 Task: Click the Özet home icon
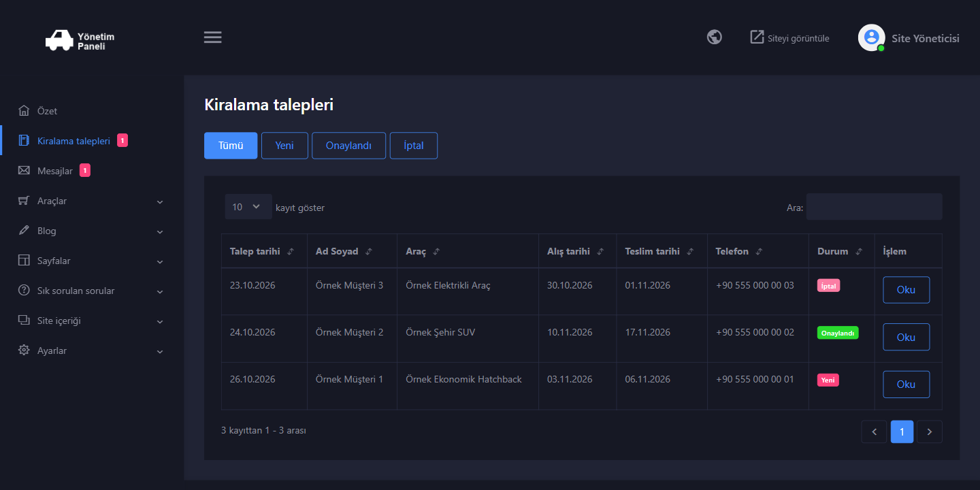coord(24,111)
